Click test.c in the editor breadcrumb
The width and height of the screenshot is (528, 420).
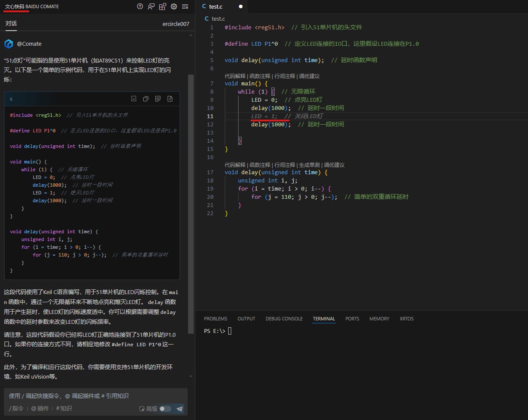point(218,19)
